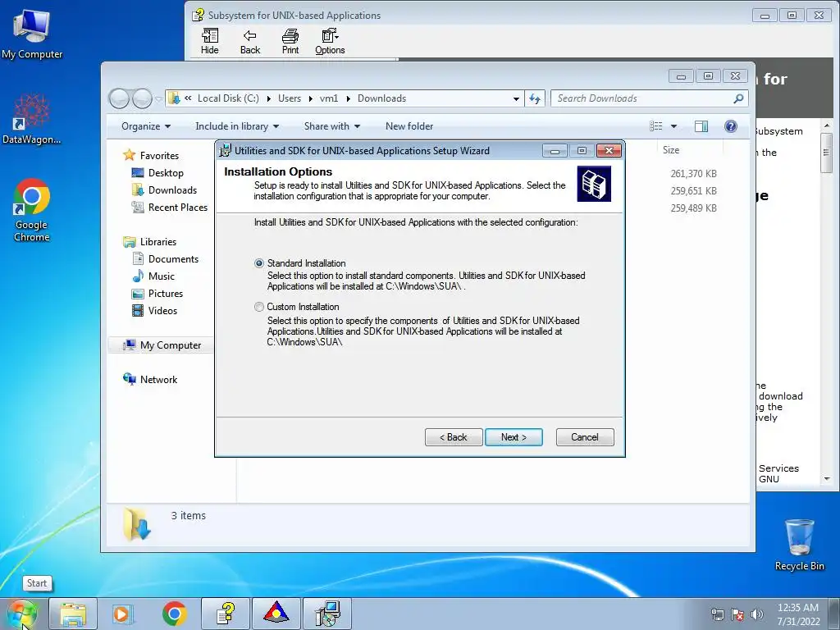
Task: Click the help window vertical scrollbar thumb
Action: 827,153
